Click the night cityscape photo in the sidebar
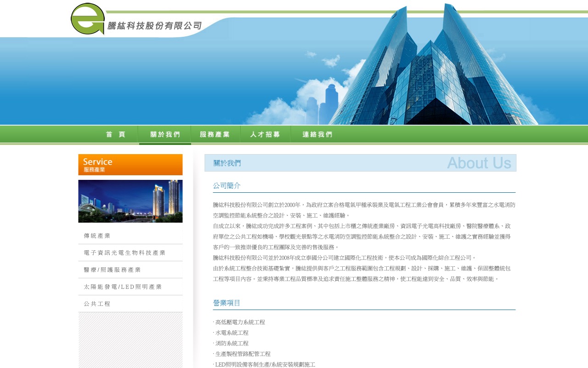The height and width of the screenshot is (368, 588). click(130, 201)
